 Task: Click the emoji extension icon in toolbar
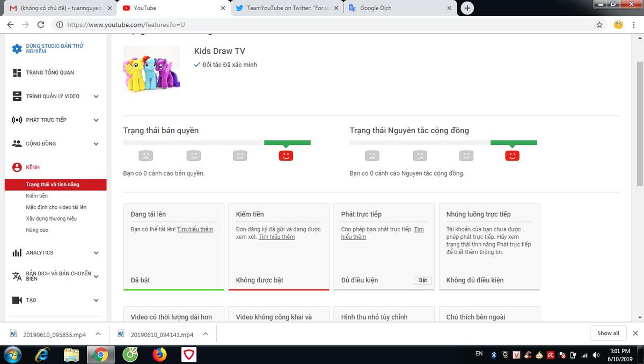[x=618, y=25]
